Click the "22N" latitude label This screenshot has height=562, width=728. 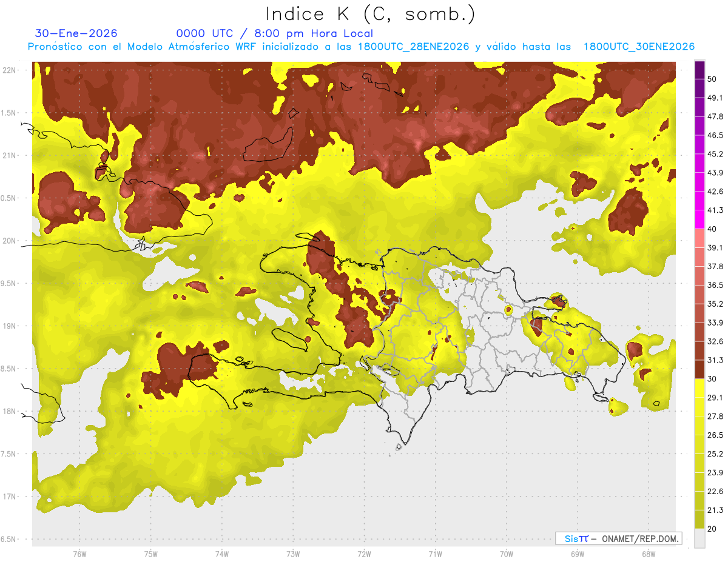pos(9,70)
